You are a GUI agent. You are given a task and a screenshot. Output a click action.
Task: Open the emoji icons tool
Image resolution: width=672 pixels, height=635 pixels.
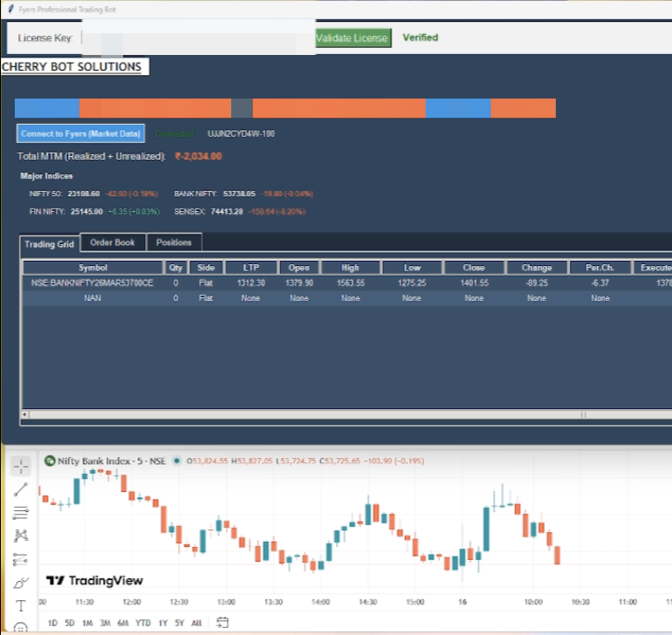coord(21,626)
